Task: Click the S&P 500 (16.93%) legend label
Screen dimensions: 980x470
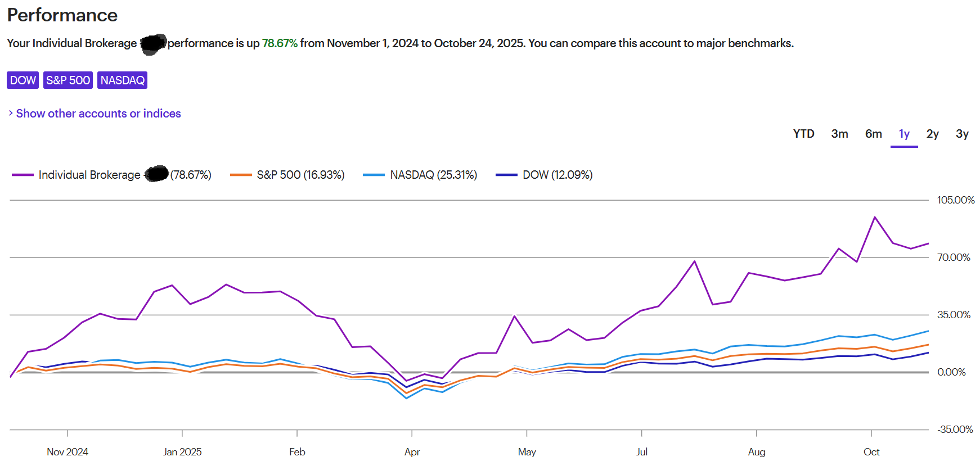Action: click(300, 175)
